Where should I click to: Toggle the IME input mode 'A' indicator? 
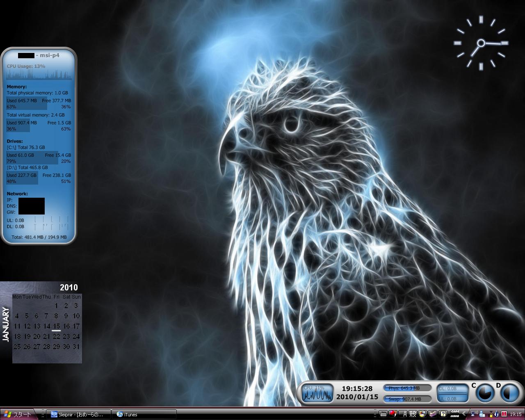tap(404, 414)
